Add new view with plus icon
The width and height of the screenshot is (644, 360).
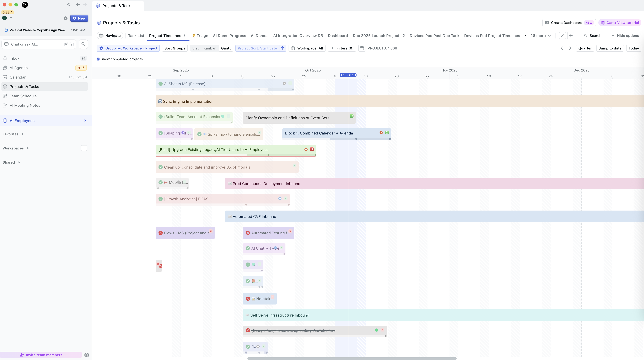coord(570,36)
